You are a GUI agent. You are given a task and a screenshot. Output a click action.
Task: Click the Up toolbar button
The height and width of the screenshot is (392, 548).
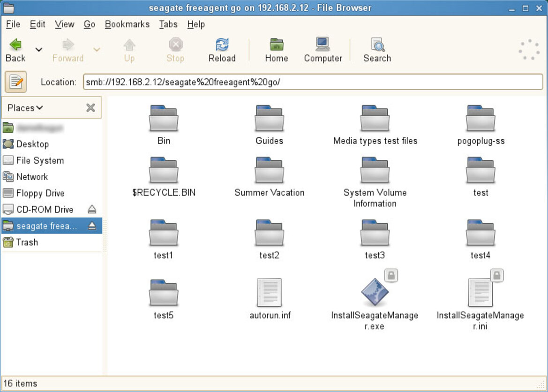[129, 50]
